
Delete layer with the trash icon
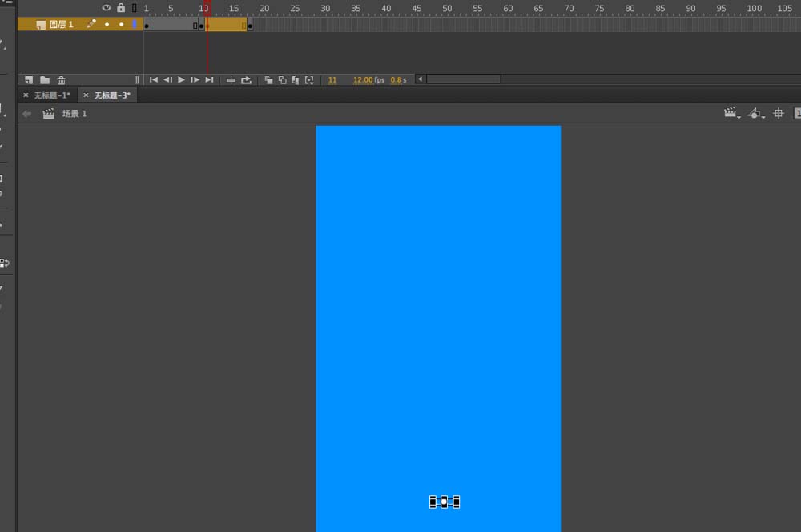[62, 80]
